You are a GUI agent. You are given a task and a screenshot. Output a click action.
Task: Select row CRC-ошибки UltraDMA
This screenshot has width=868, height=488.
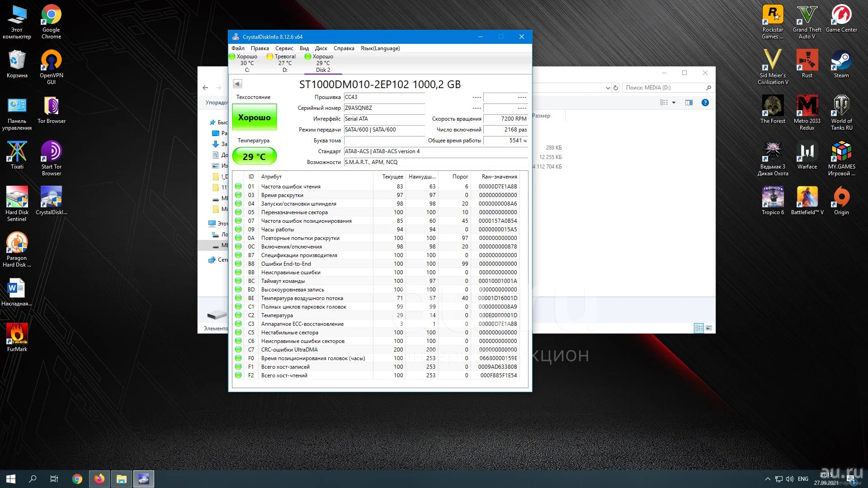[x=376, y=350]
